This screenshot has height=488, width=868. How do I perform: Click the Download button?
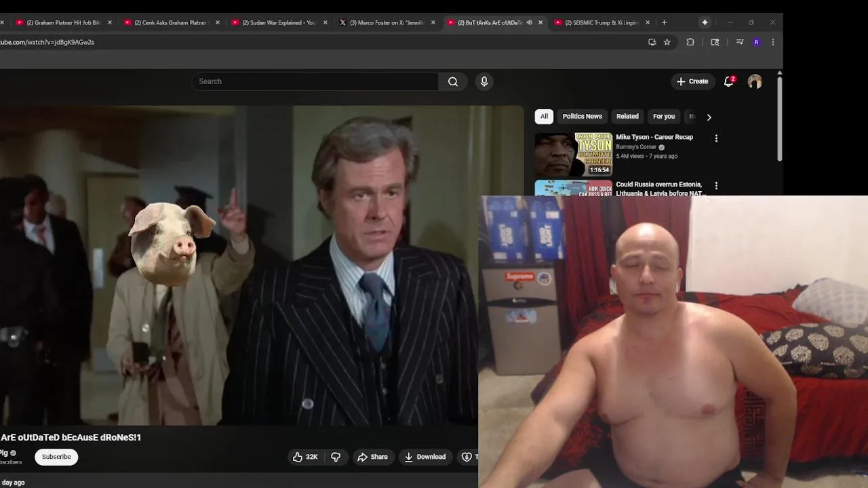[x=425, y=457]
